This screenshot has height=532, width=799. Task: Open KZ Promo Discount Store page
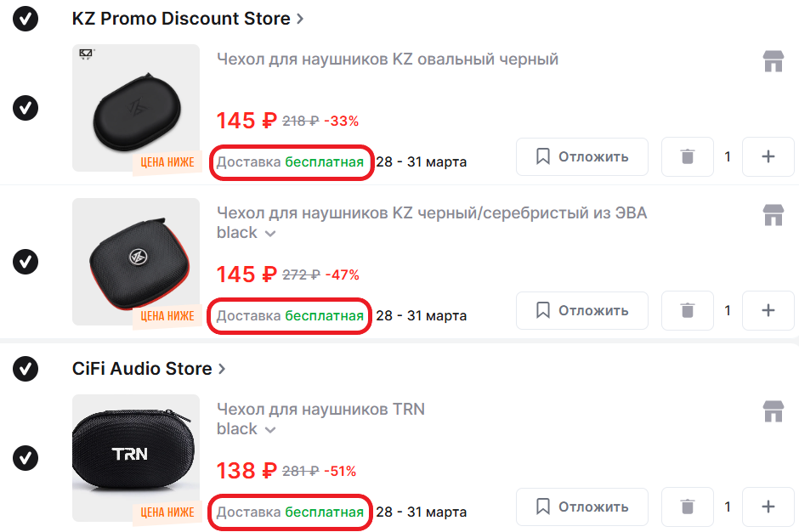[188, 19]
